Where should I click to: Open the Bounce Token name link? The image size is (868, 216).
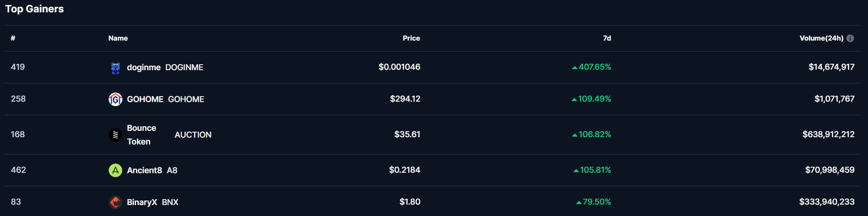[141, 135]
